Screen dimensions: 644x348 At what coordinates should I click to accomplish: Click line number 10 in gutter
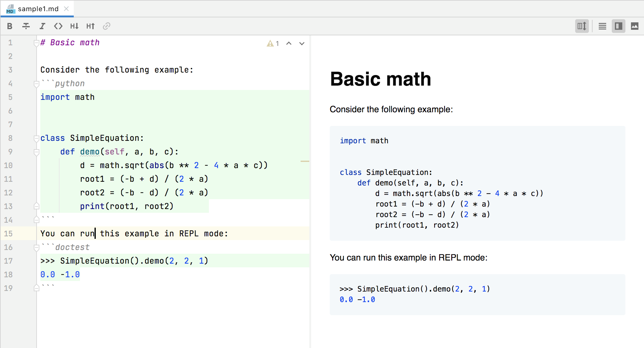[x=8, y=165]
